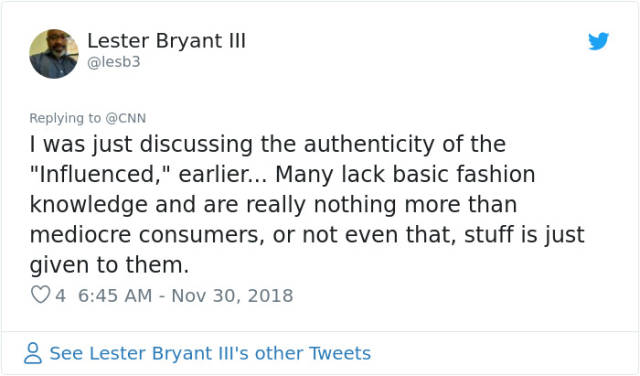Open the @CNN mention in the reply line

pos(125,118)
